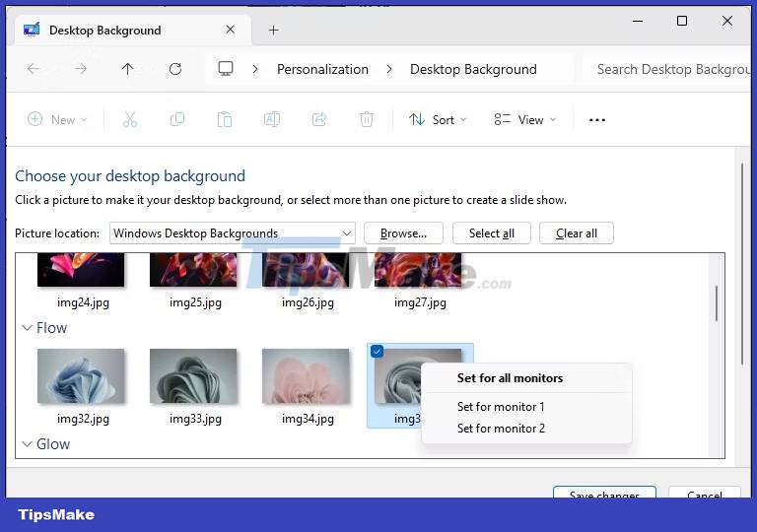Click the Clear all button
Viewport: 757px width, 532px height.
pos(577,233)
